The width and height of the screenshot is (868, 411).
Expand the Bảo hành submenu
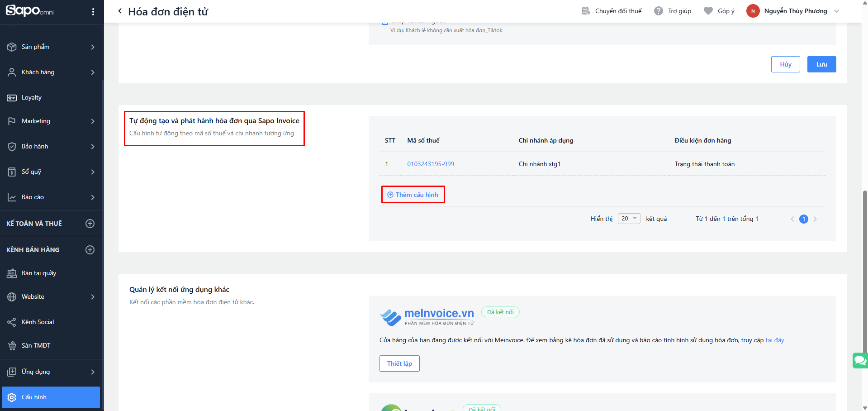click(93, 147)
